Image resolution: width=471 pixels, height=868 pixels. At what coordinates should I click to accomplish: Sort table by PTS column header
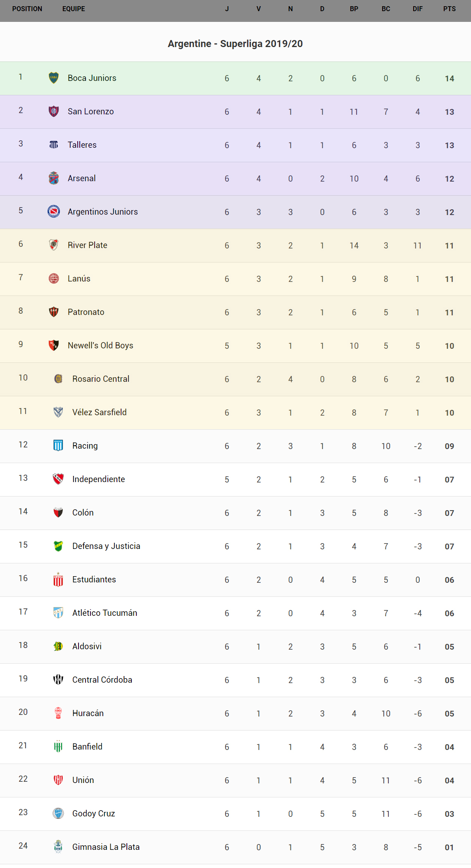click(x=450, y=9)
